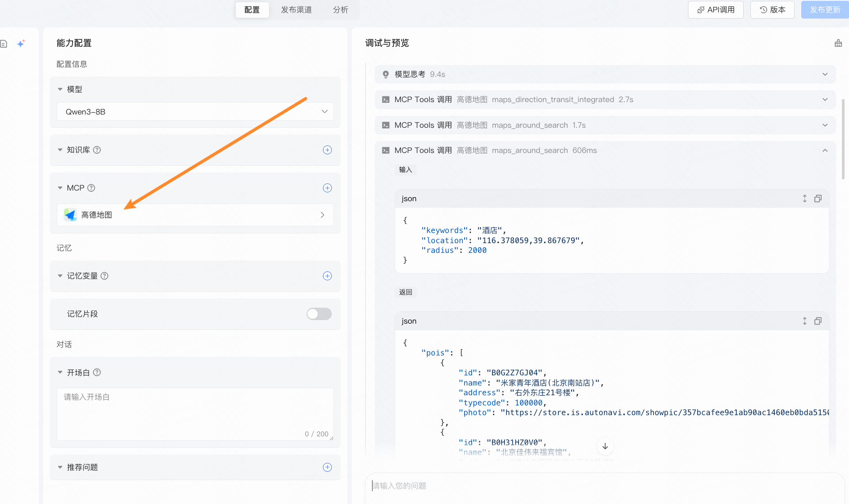Collapse the 推荐问题 section

[x=60, y=467]
